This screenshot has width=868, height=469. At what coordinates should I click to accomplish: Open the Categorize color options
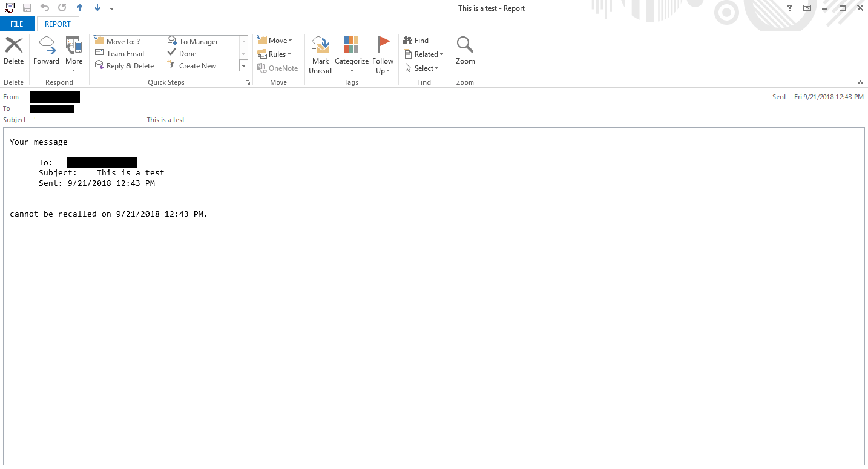click(351, 54)
